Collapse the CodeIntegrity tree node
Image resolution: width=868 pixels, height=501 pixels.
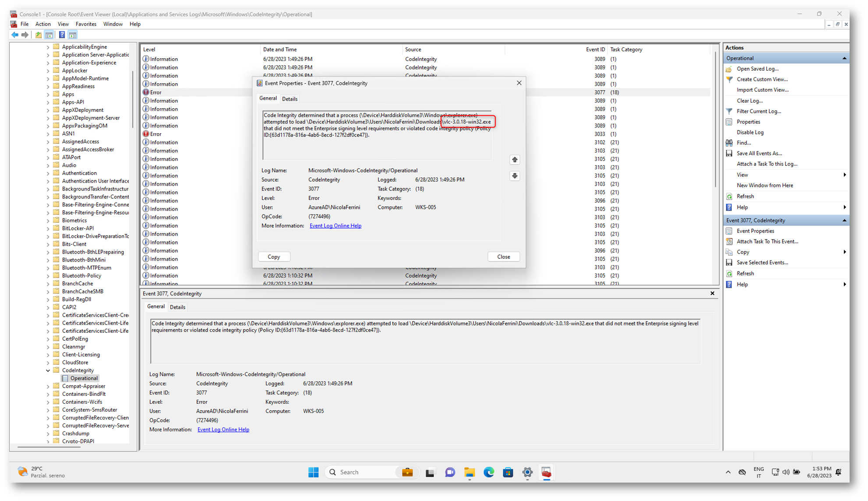click(x=48, y=370)
